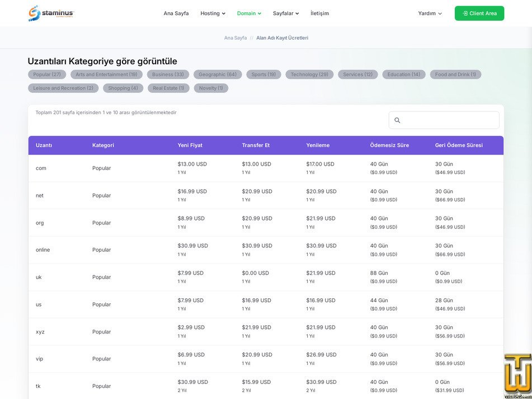This screenshot has height=399, width=532.
Task: Filter by Food and Drink (1)
Action: [x=456, y=74]
